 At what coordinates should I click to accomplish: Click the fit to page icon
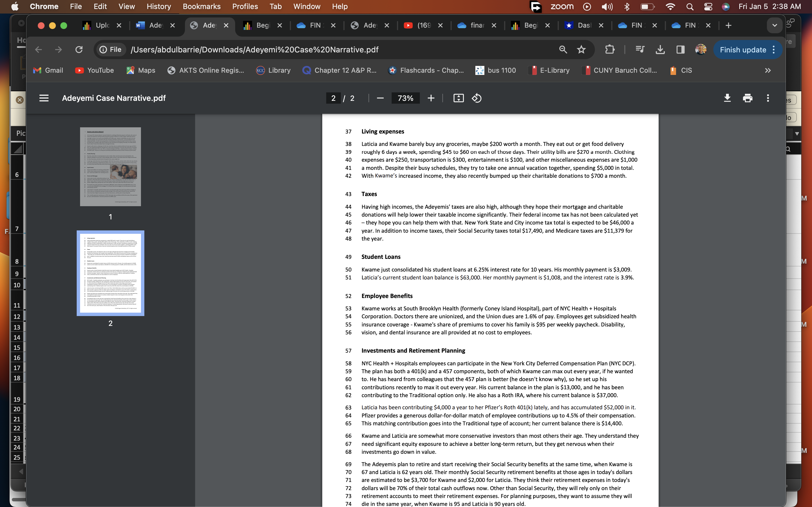(458, 98)
